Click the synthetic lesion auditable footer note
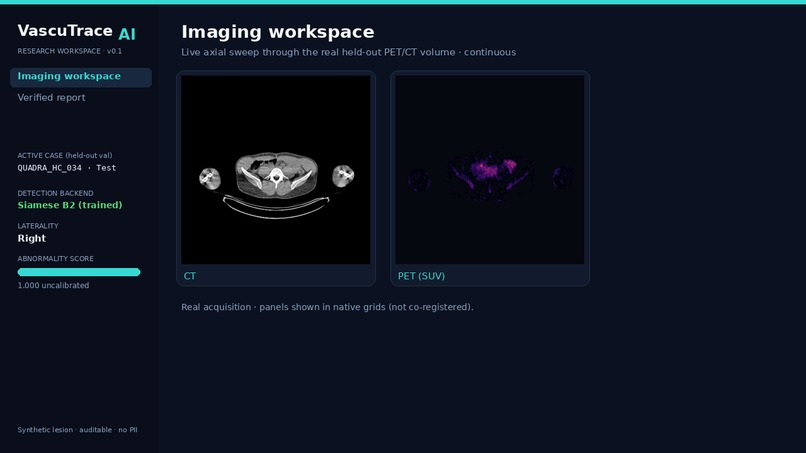Viewport: 806px width, 453px height. (77, 430)
